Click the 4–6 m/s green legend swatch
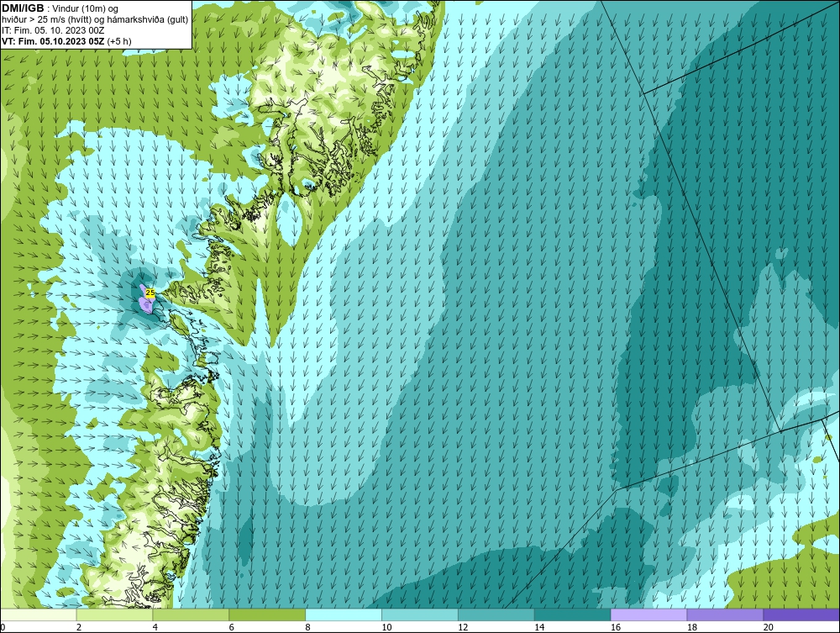 (191, 615)
